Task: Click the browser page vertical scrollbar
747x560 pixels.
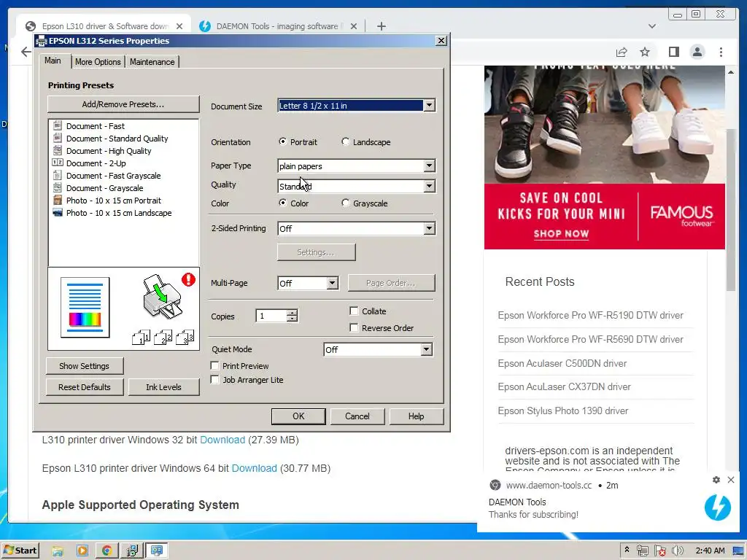Action: coord(730,209)
